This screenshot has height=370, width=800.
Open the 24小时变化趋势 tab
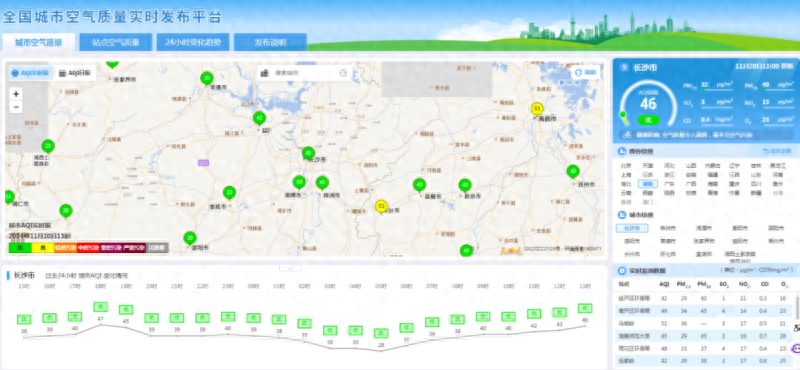tap(193, 42)
